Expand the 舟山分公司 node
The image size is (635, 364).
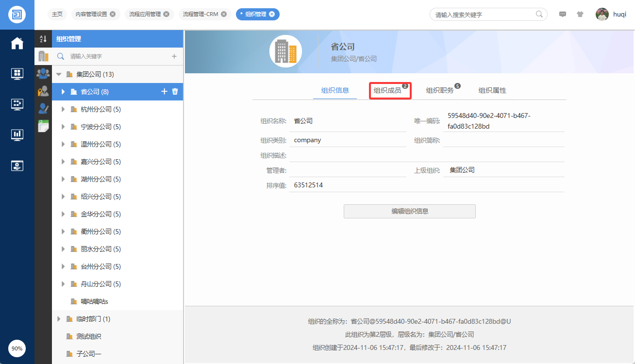pos(63,284)
